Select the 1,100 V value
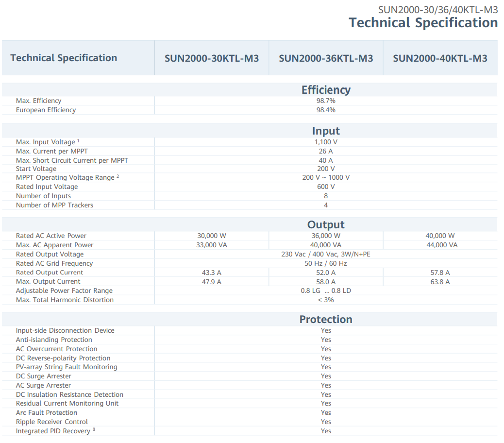The height and width of the screenshot is (443, 504). pyautogui.click(x=326, y=142)
